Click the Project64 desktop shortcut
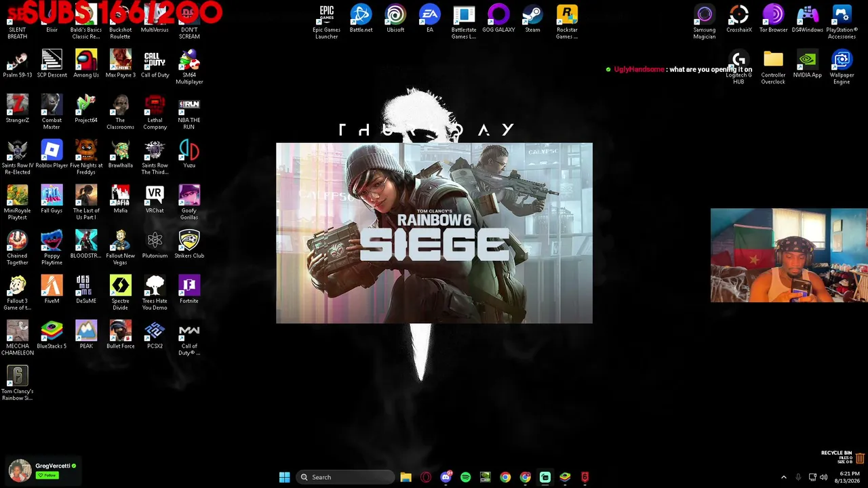The height and width of the screenshot is (488, 868). click(x=86, y=109)
